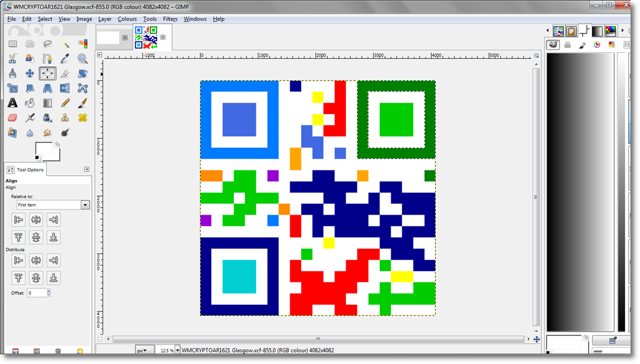
Task: Choose the Free Select lasso tool
Action: (47, 44)
